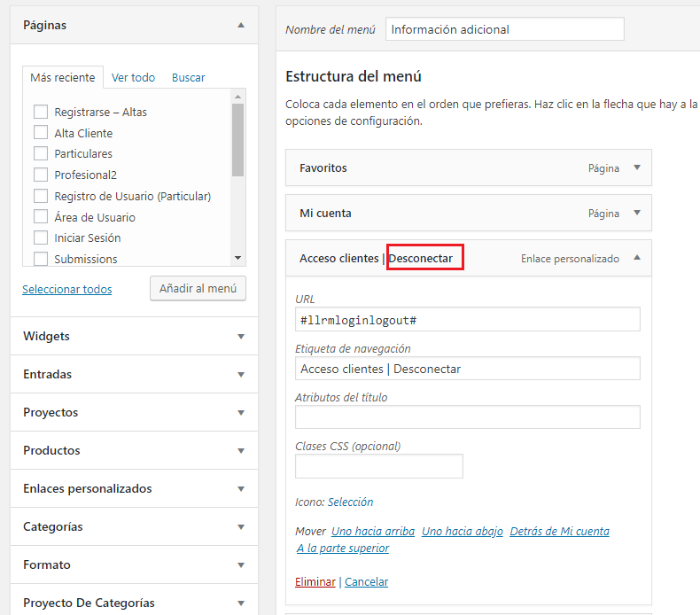Click the pages list scrollbar thumb
This screenshot has width=700, height=615.
coord(238,140)
